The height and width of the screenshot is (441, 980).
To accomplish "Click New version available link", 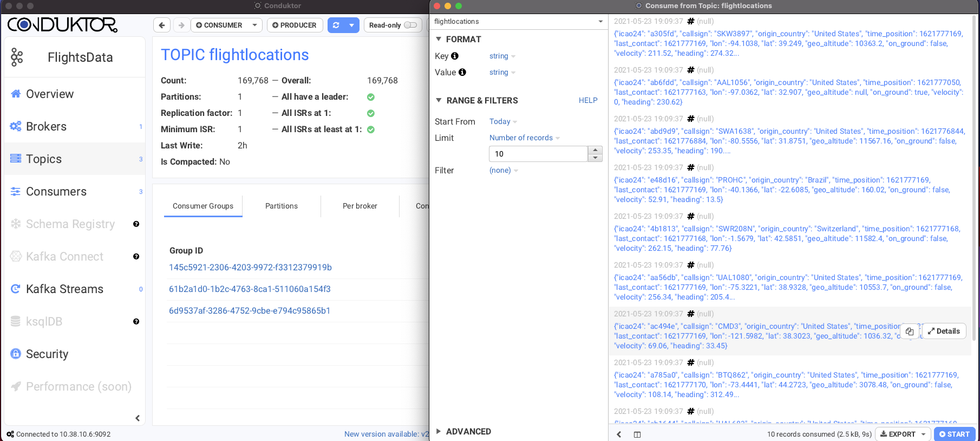I will [x=386, y=434].
